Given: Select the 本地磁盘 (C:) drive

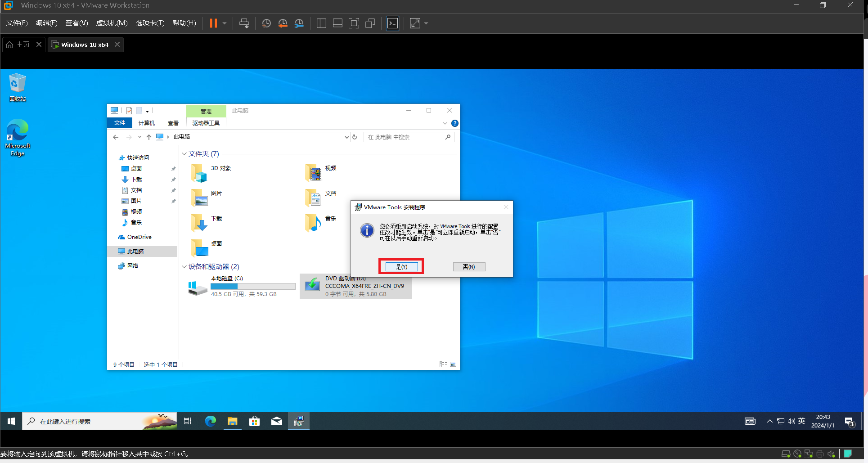Looking at the screenshot, I should pyautogui.click(x=242, y=286).
